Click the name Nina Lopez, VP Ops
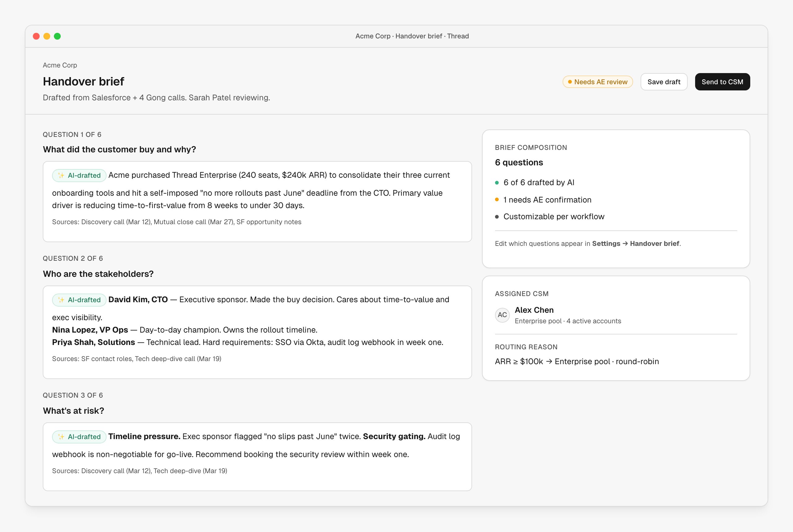Image resolution: width=793 pixels, height=532 pixels. pyautogui.click(x=90, y=330)
